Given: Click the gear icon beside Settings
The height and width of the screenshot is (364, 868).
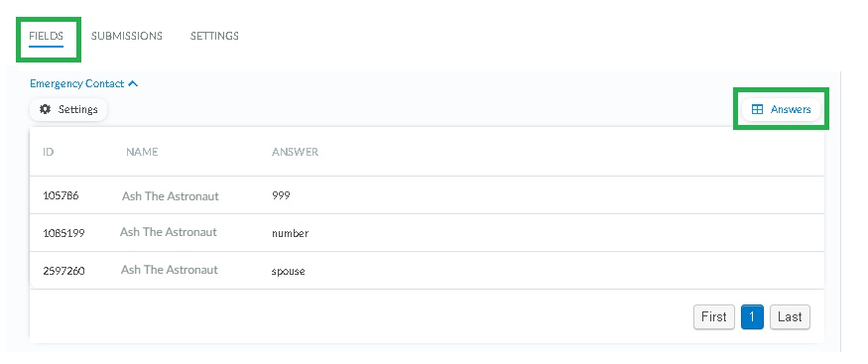Looking at the screenshot, I should tap(45, 109).
